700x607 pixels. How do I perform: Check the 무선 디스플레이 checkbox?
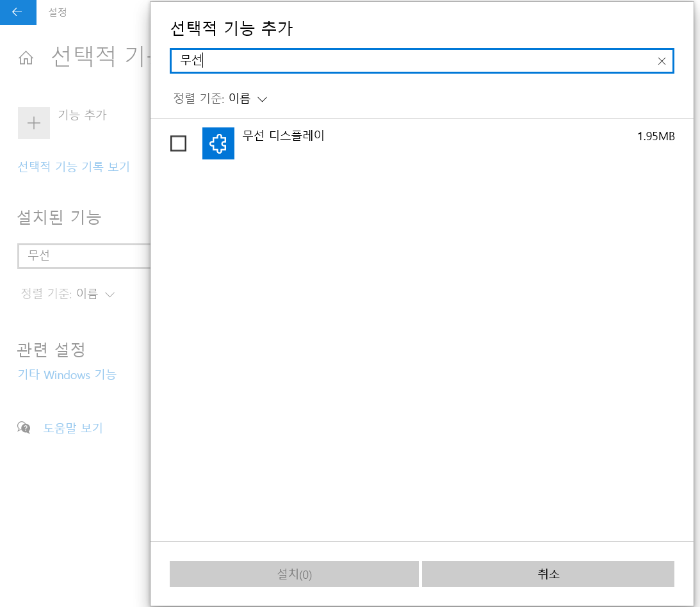[x=179, y=143]
